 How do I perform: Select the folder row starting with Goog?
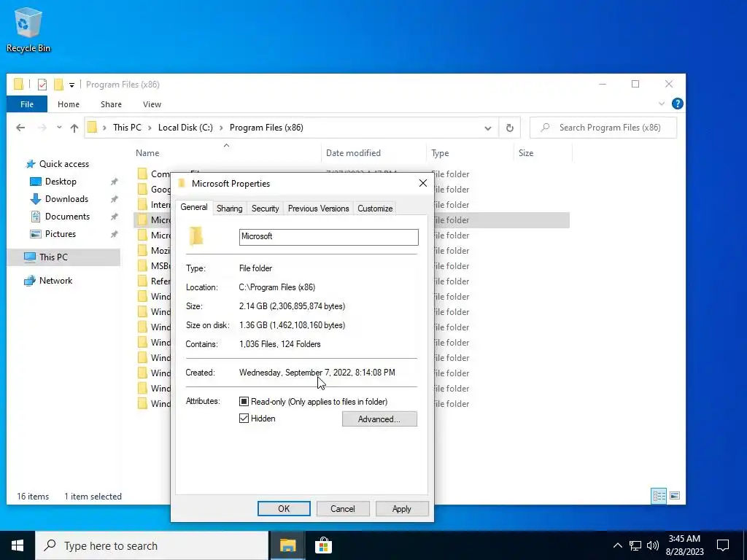tap(153, 189)
